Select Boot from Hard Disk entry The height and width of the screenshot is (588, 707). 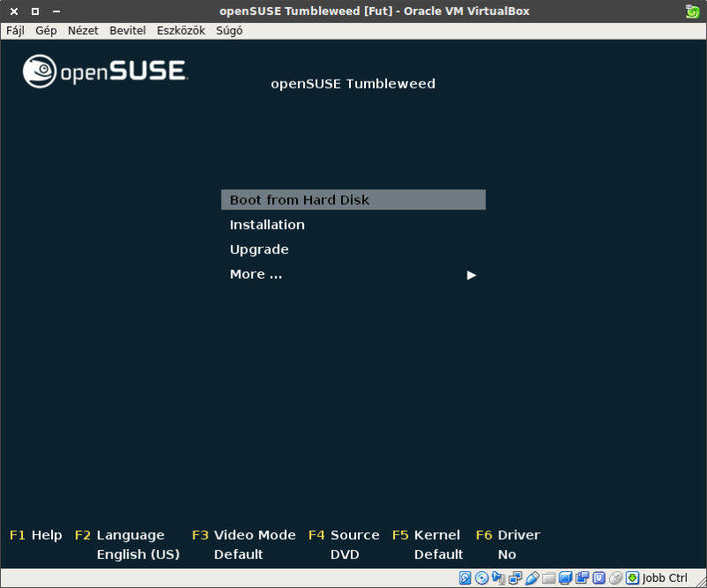[353, 200]
